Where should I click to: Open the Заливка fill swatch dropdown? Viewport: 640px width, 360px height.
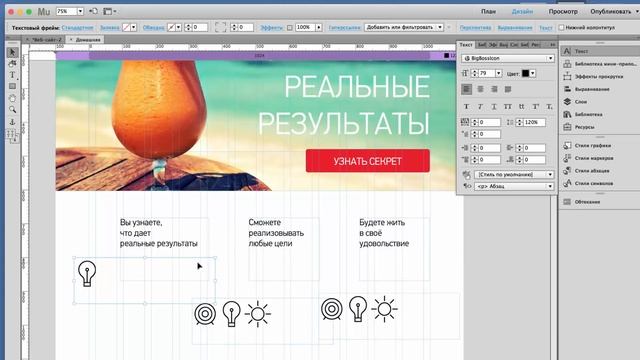[134, 28]
